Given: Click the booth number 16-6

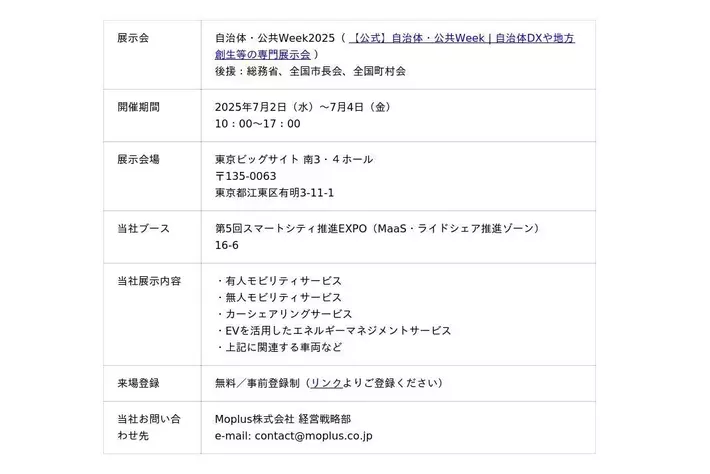Looking at the screenshot, I should pos(226,245).
